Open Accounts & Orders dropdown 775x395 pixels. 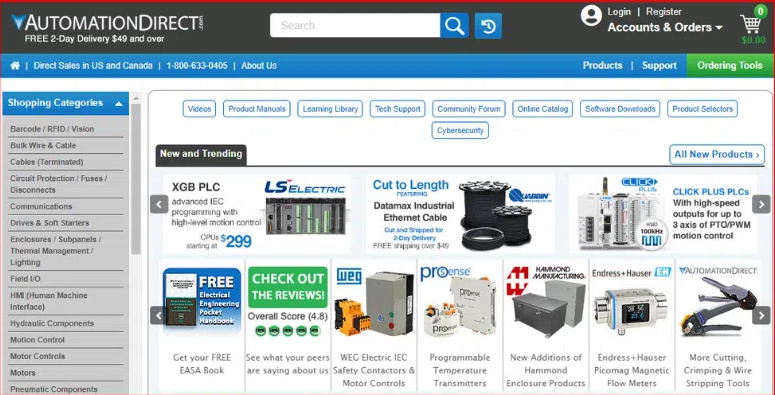pos(665,27)
